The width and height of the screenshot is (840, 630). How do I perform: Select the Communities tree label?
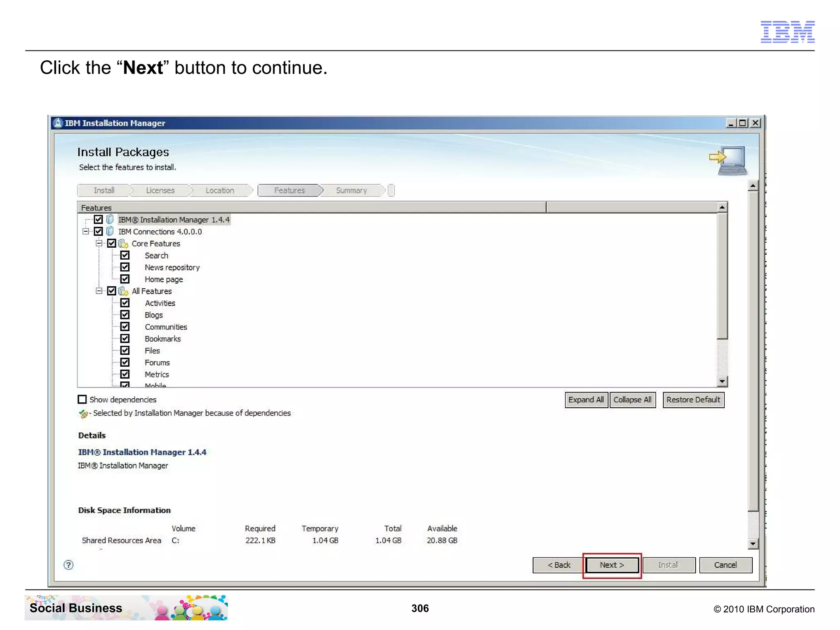pos(166,327)
